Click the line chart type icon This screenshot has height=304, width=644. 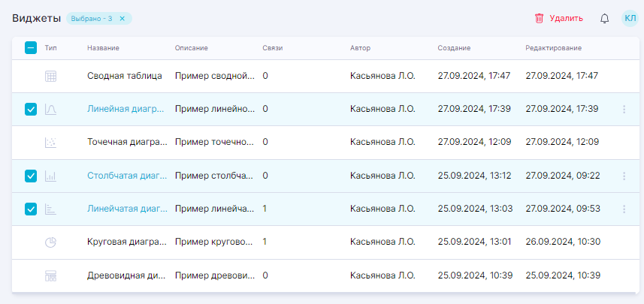coord(51,110)
